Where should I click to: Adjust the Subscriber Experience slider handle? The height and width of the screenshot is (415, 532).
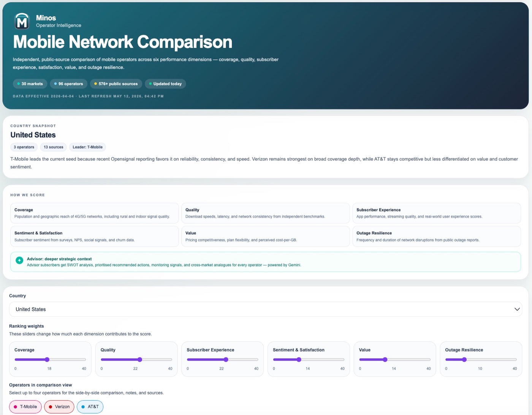226,360
